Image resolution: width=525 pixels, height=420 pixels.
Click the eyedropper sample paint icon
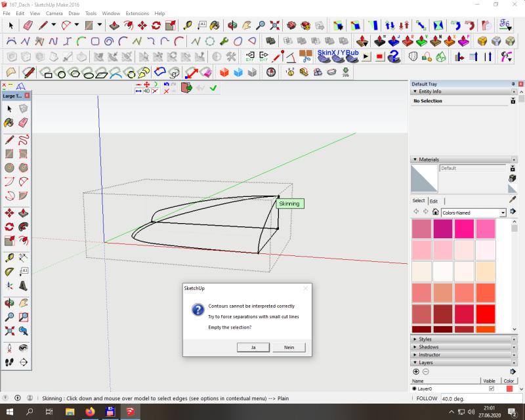click(x=513, y=200)
